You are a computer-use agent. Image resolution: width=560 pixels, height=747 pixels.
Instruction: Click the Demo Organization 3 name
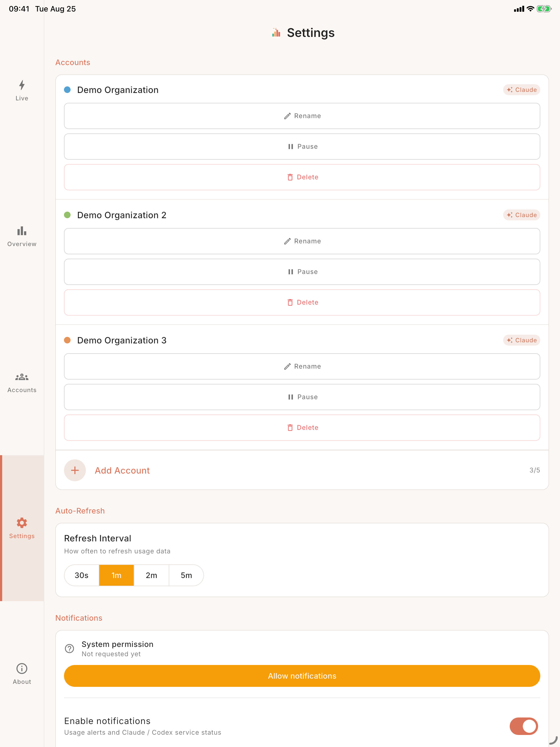[122, 340]
